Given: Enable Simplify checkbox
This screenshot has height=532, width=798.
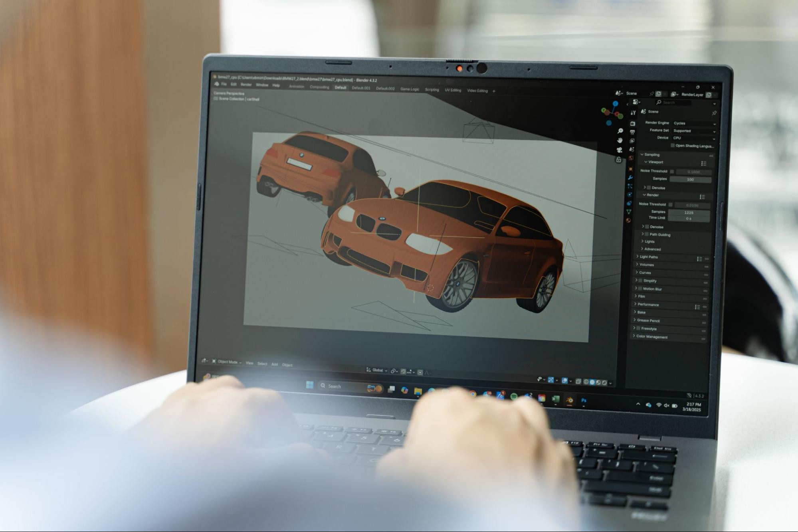Looking at the screenshot, I should 640,281.
